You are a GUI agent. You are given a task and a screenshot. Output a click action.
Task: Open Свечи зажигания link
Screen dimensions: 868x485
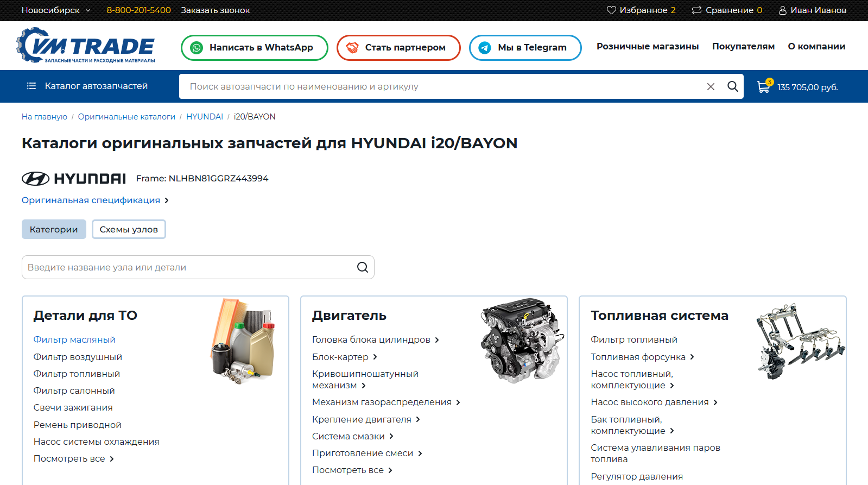click(73, 408)
